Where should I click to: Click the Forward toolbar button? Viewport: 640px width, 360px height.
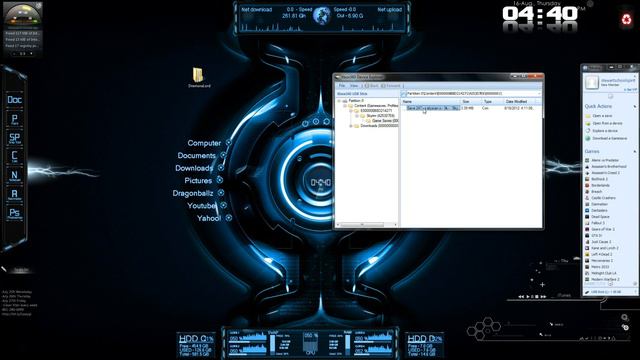[391, 86]
